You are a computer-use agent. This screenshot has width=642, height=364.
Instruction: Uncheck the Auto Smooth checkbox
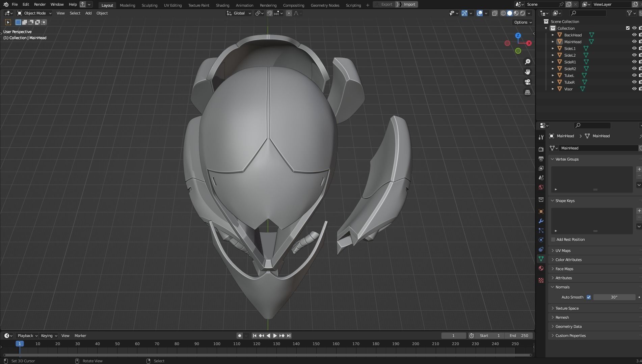click(x=589, y=297)
